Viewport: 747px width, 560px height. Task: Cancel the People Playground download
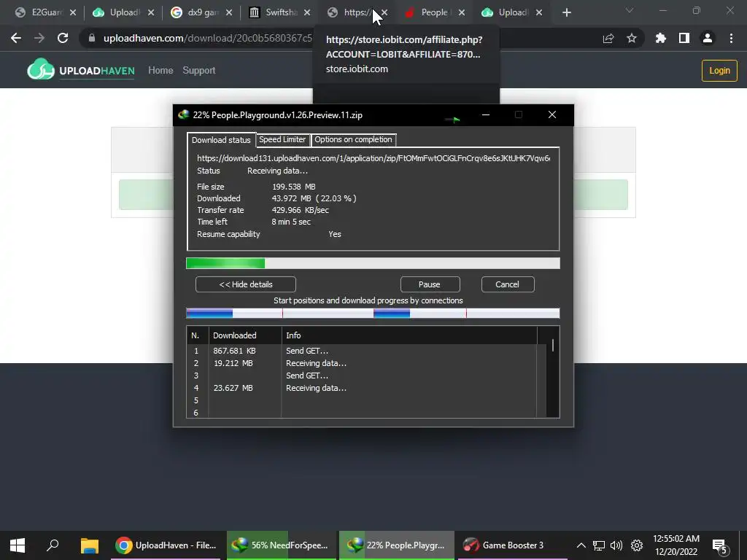click(508, 284)
